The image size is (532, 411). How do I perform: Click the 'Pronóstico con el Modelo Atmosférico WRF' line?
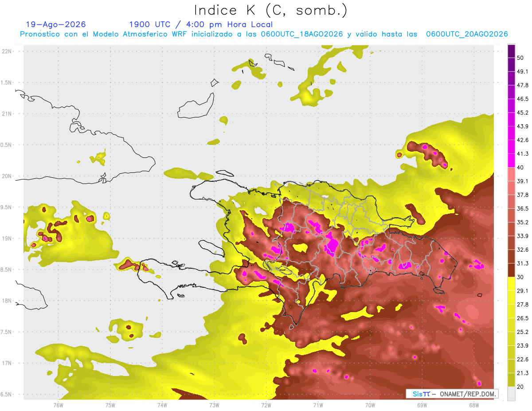pos(264,34)
